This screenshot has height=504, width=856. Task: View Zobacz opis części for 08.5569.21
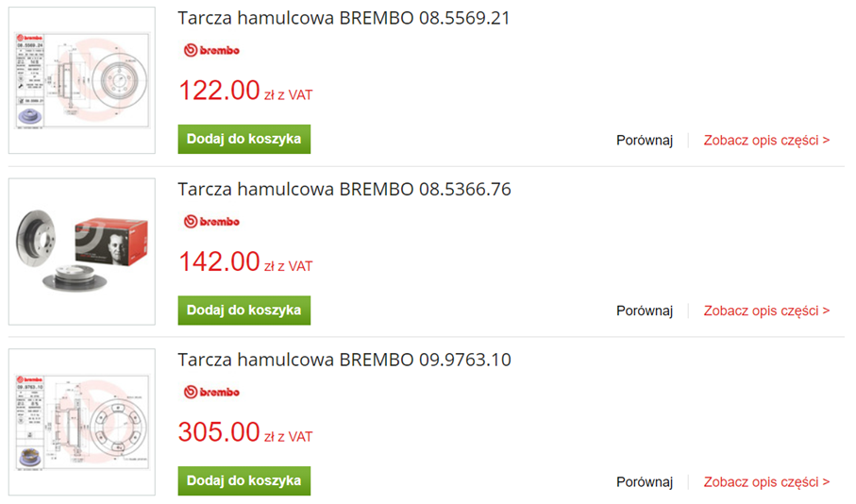[x=766, y=140]
